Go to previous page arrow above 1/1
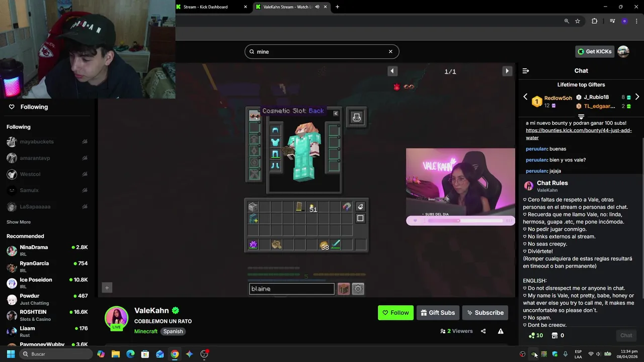 pos(392,71)
